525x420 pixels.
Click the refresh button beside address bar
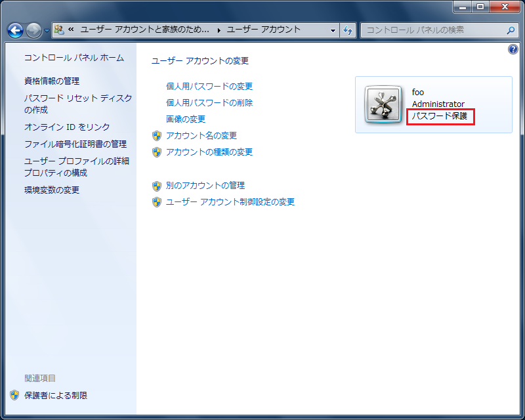click(348, 30)
